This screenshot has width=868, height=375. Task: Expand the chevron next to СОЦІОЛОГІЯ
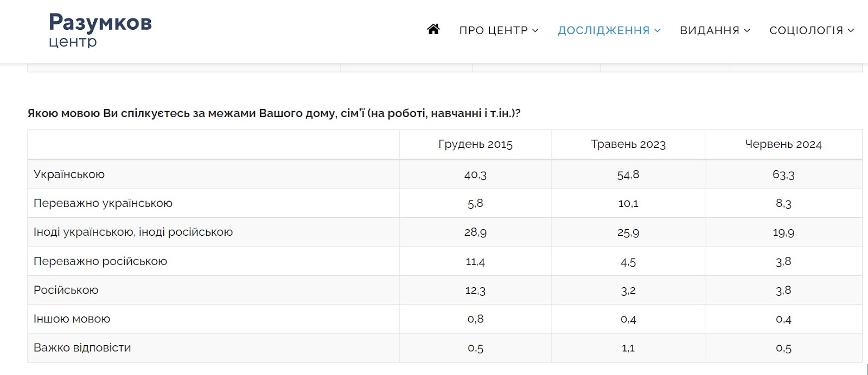pyautogui.click(x=851, y=30)
